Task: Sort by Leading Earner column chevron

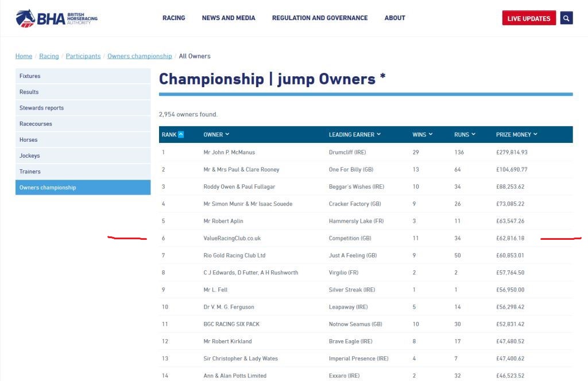Action: 379,134
